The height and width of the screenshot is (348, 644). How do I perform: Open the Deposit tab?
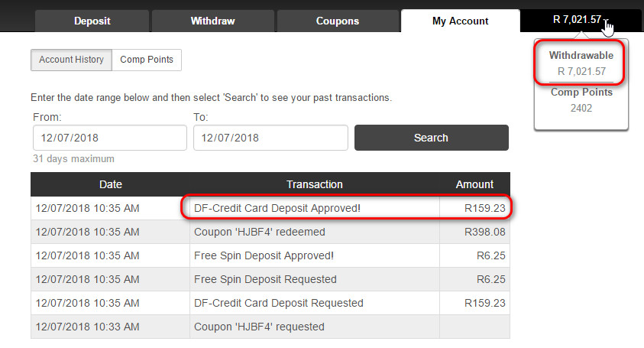click(92, 21)
